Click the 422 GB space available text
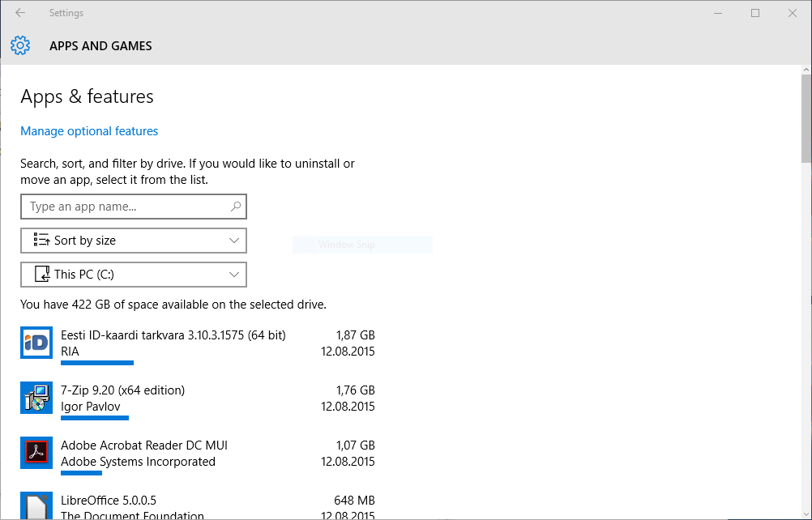The height and width of the screenshot is (520, 812). (173, 305)
